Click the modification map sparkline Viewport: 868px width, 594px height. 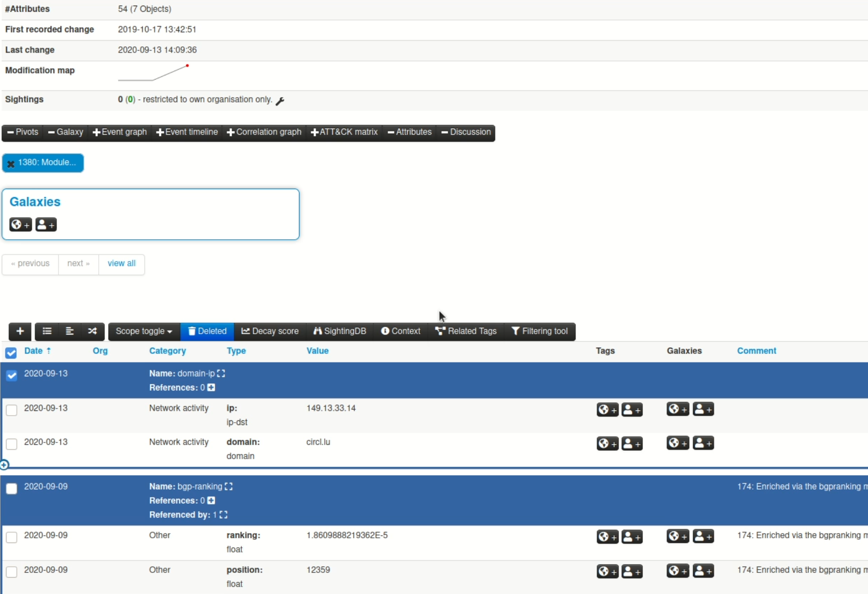(153, 73)
